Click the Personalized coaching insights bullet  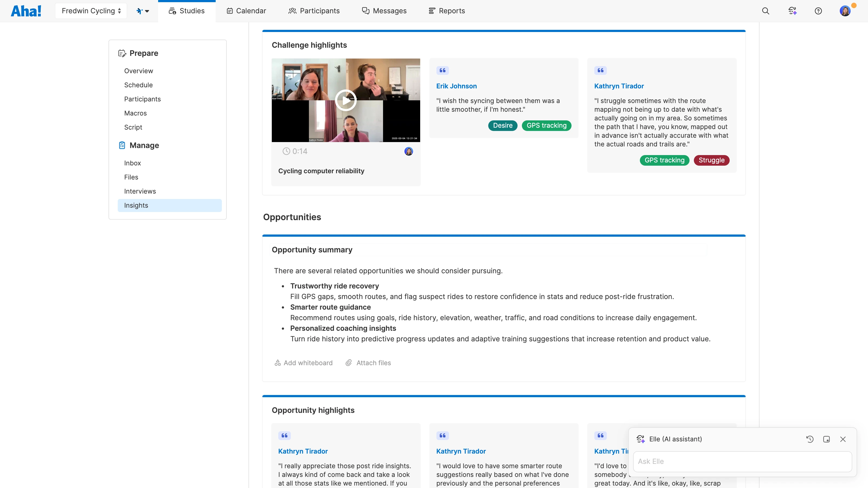(x=343, y=328)
